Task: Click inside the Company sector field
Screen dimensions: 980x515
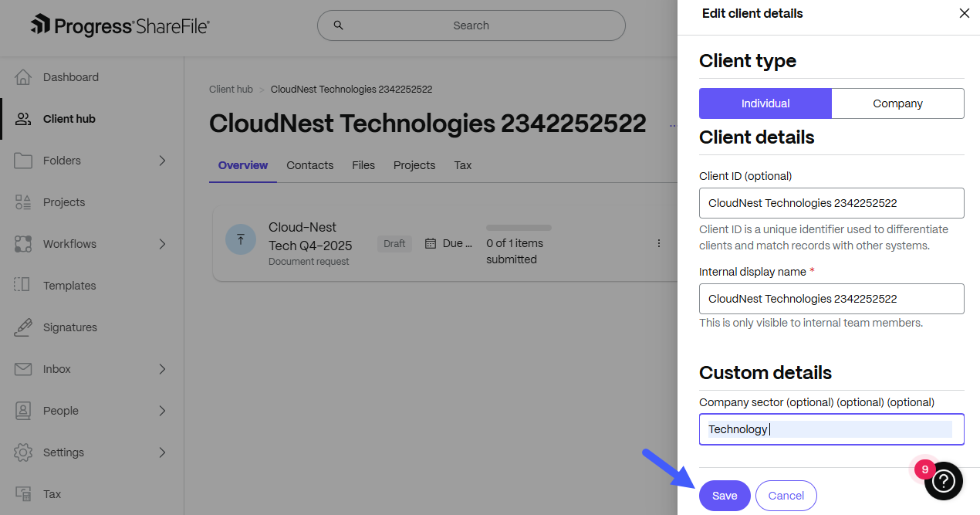Action: (831, 429)
